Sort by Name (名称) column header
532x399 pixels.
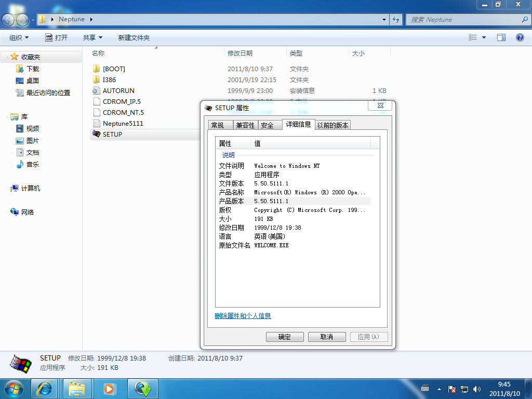point(157,54)
